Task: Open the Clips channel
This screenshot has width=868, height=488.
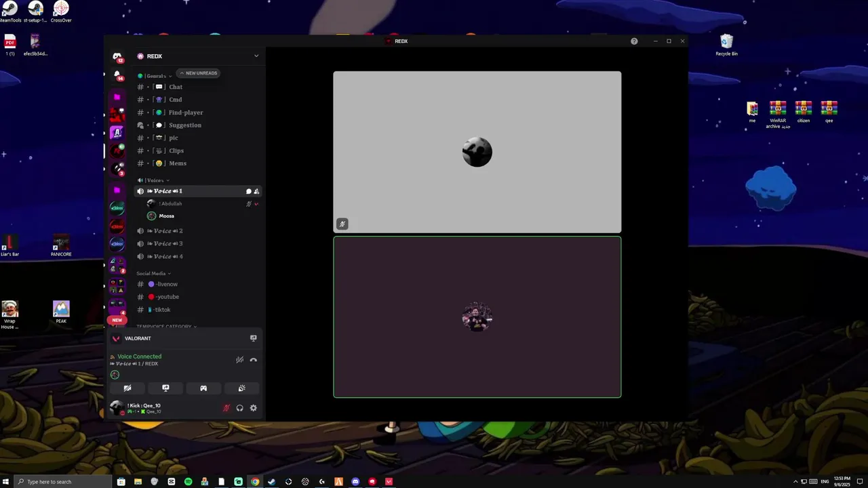Action: [198, 150]
